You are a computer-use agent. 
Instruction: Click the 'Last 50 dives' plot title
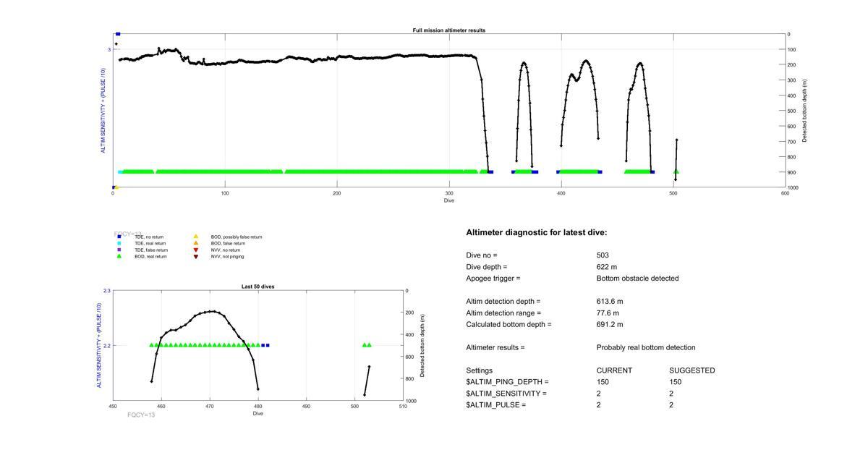258,286
